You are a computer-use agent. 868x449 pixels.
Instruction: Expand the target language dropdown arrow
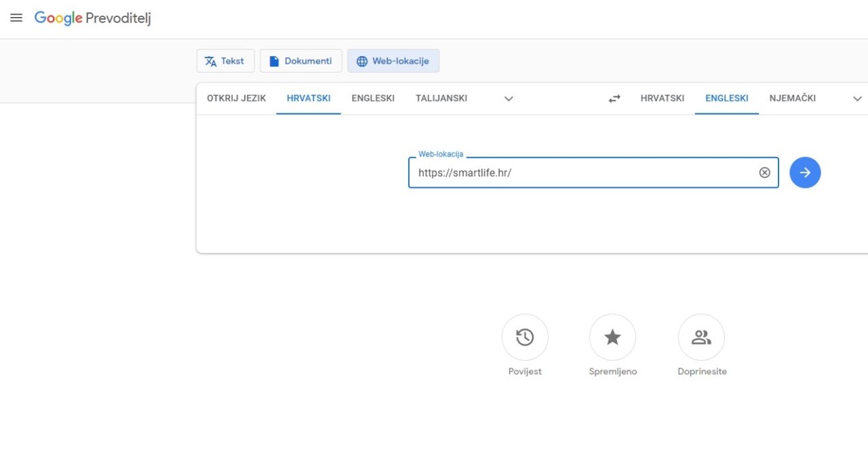click(857, 98)
